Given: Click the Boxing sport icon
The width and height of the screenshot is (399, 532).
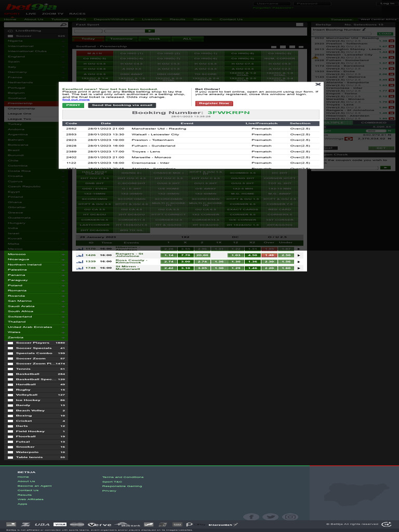Looking at the screenshot, I should pos(10,416).
